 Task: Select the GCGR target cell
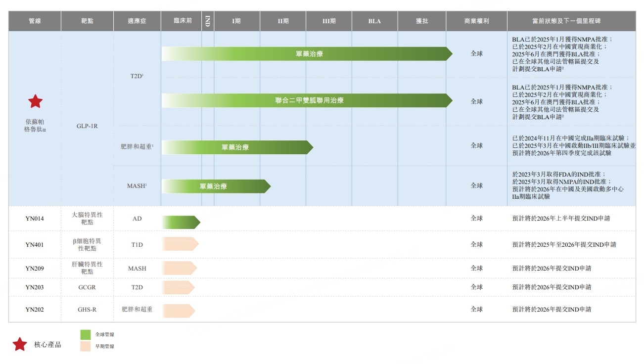[x=87, y=287]
